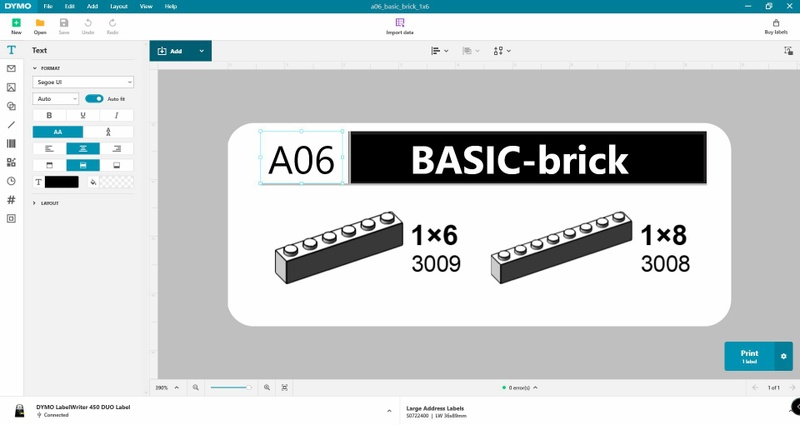Click the Add object button
Viewport: 800px width, 425px height.
[x=171, y=51]
